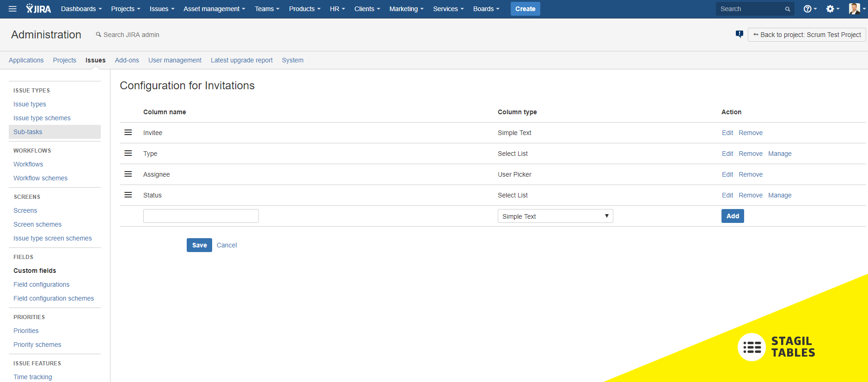The height and width of the screenshot is (382, 868).
Task: Open Workflows in the sidebar
Action: point(28,164)
